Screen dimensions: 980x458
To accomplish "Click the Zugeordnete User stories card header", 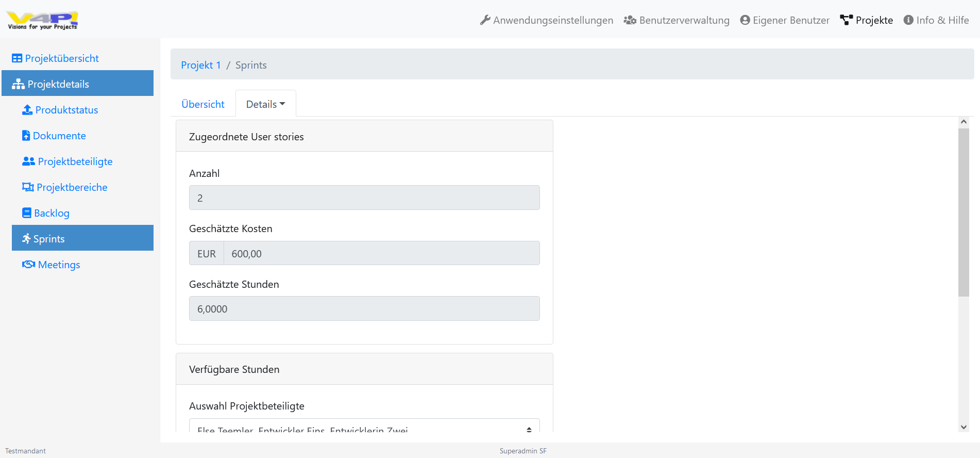I will click(364, 136).
